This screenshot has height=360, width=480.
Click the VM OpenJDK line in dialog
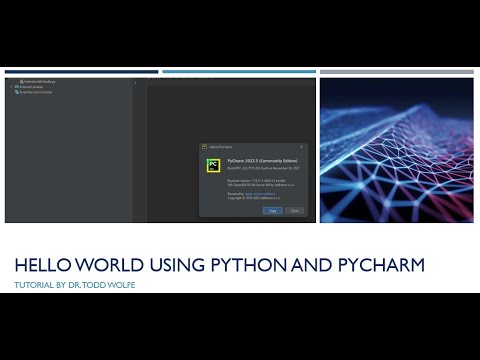pyautogui.click(x=261, y=184)
